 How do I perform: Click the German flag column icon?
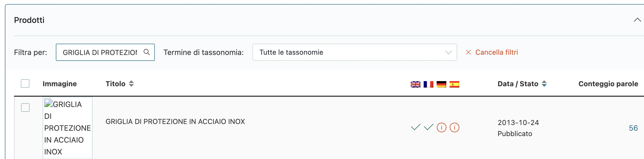(x=441, y=84)
